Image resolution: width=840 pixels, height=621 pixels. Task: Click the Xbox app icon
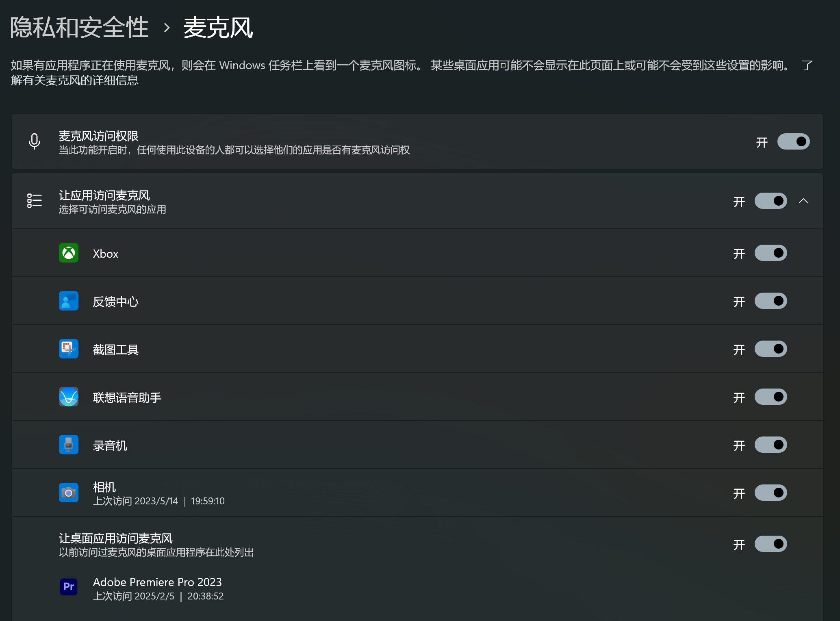[69, 253]
